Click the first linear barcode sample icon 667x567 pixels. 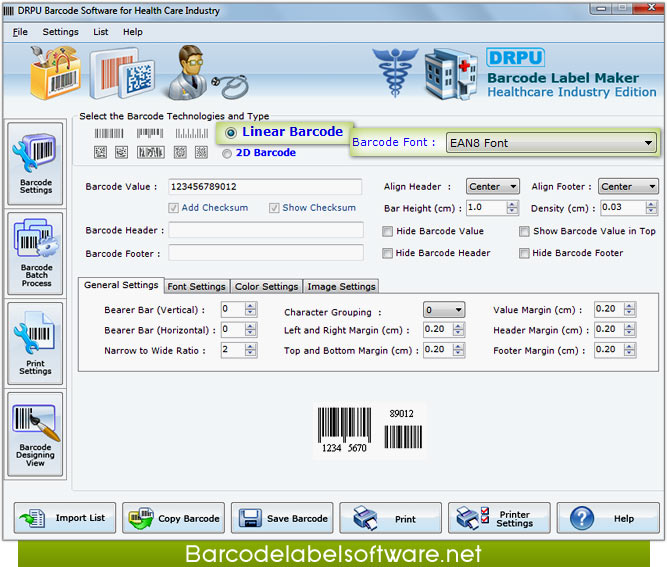(x=109, y=134)
